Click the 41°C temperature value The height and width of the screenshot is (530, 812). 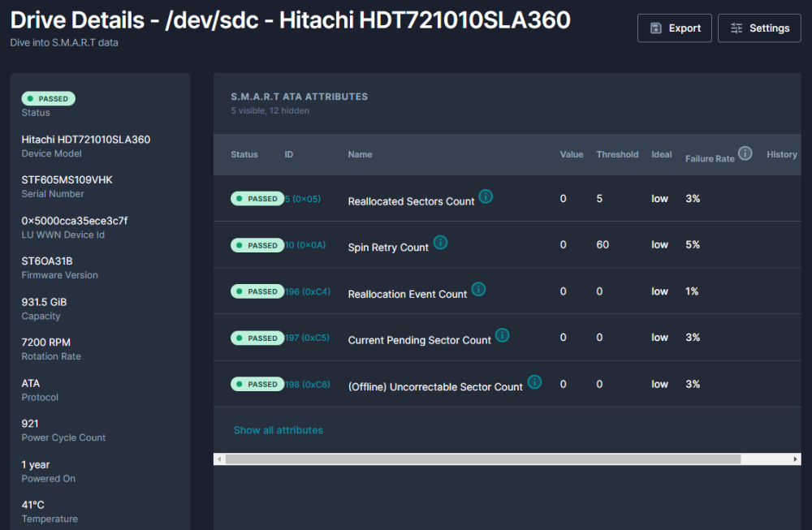[32, 505]
